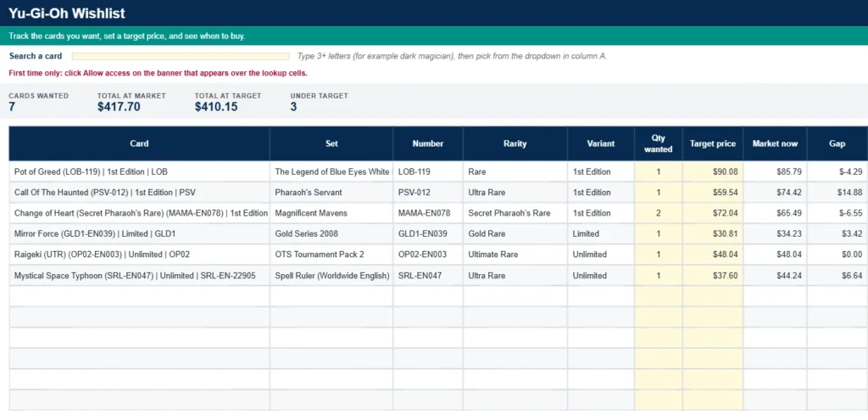Select the Ultimate Rare rarity cell
Image resolution: width=868 pixels, height=420 pixels.
[515, 255]
